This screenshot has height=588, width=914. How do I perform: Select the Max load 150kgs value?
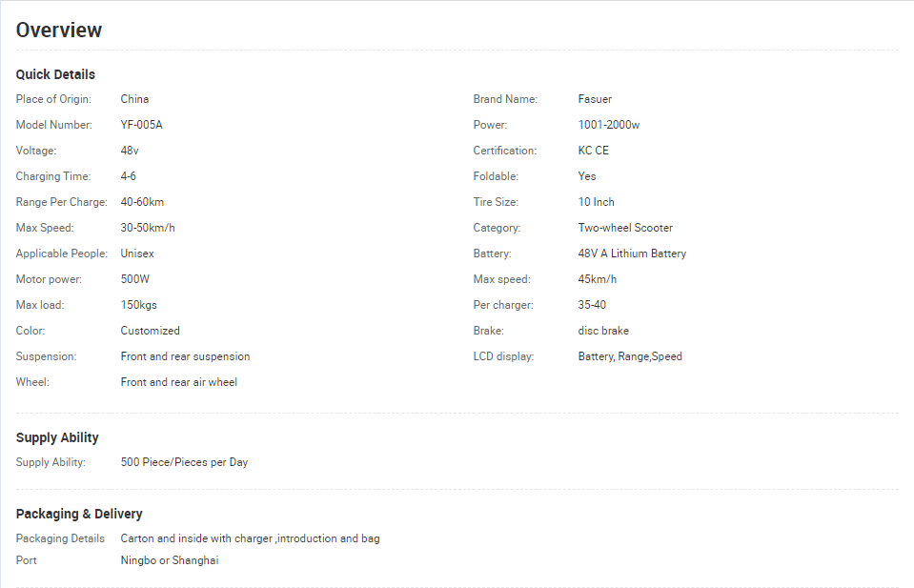[x=139, y=305]
